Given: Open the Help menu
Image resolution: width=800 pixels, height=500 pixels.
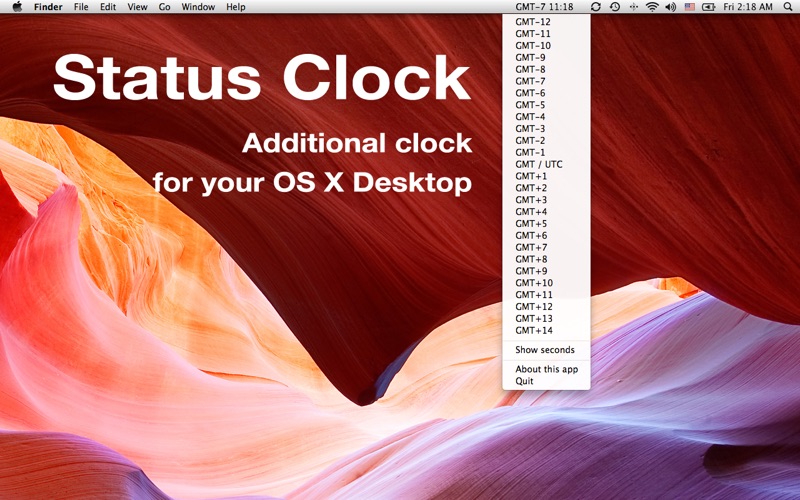Looking at the screenshot, I should pyautogui.click(x=236, y=7).
